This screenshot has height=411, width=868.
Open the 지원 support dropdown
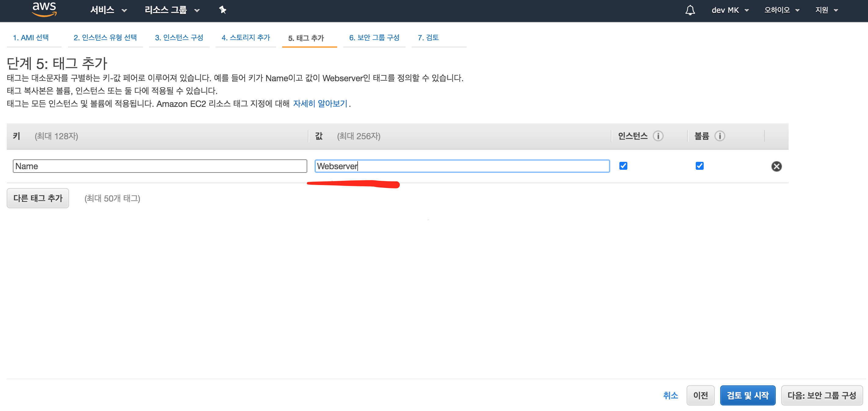coord(826,10)
